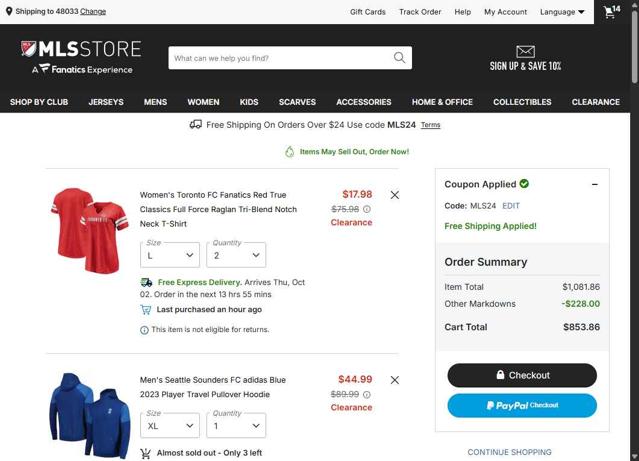Open the Shop By Club menu

39,102
